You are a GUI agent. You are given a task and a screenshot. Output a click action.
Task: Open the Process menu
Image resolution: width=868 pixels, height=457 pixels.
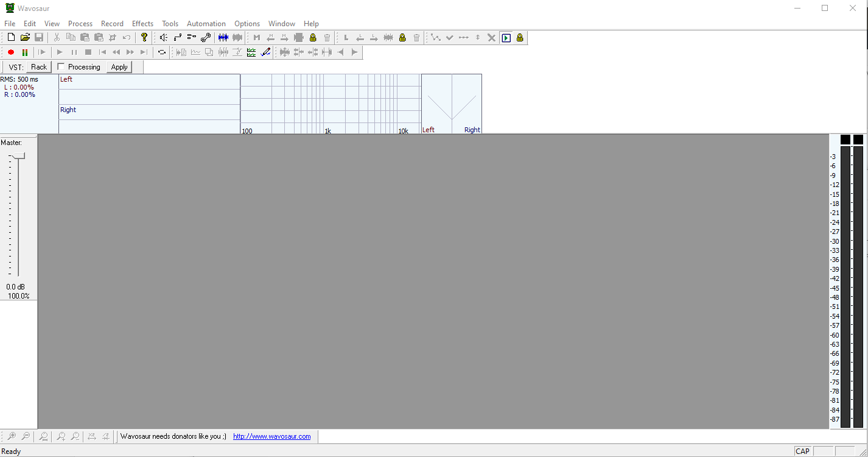80,24
